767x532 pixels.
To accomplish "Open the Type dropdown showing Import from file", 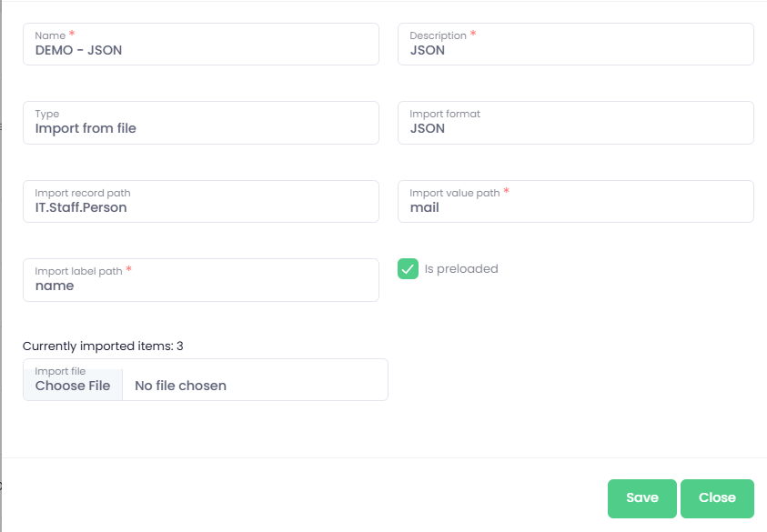I will point(200,128).
